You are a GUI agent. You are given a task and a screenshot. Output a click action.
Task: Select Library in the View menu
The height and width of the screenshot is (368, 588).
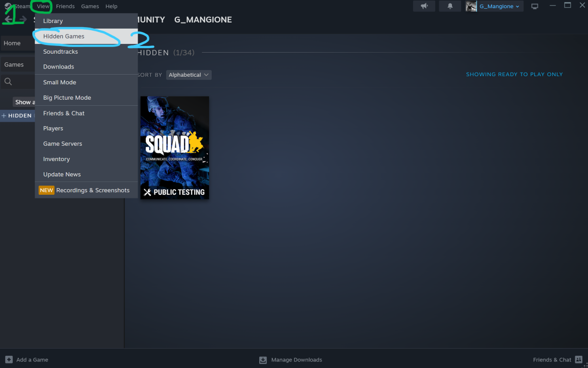(x=86, y=21)
